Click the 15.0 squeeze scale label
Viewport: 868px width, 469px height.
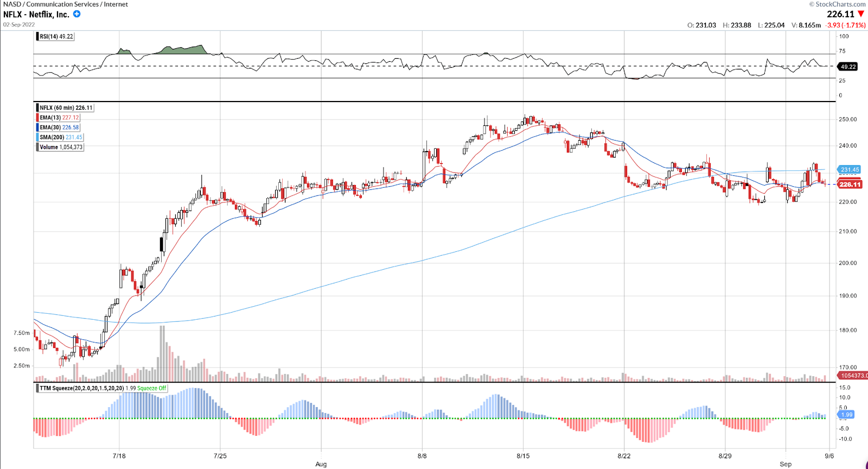point(845,388)
